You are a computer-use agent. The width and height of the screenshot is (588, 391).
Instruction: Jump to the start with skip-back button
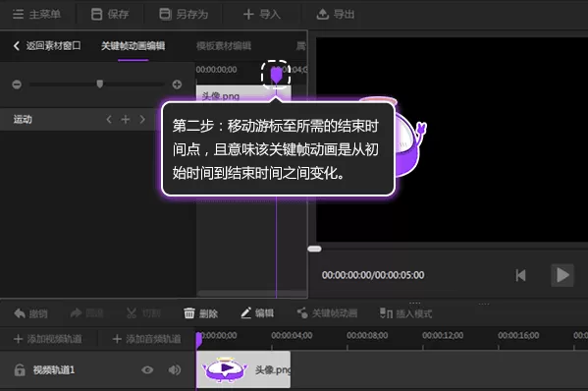pyautogui.click(x=521, y=275)
